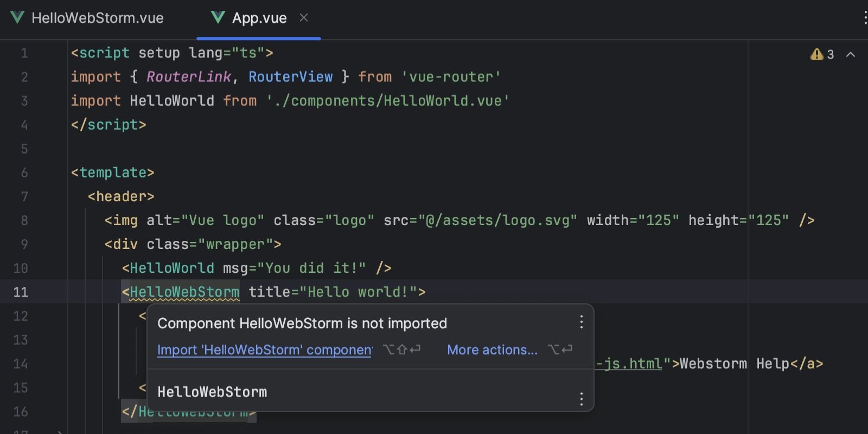The width and height of the screenshot is (868, 434).
Task: Click the <template> opening tag
Action: tap(113, 173)
